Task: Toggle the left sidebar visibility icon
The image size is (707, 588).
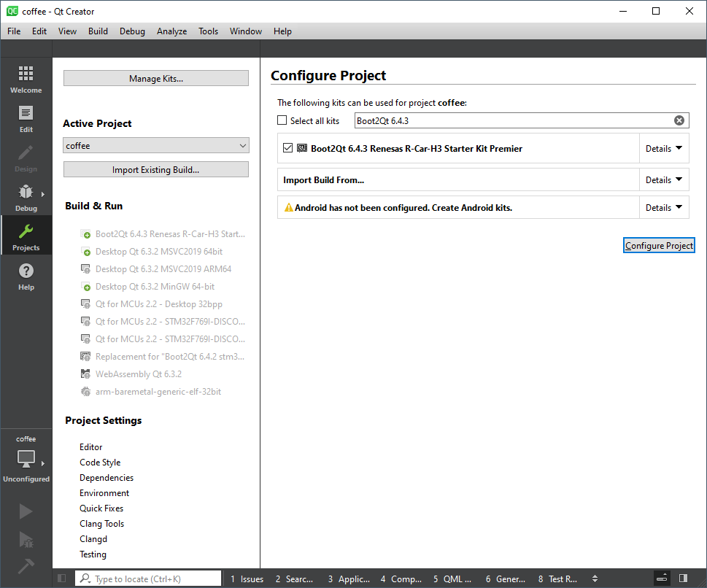Action: [61, 579]
